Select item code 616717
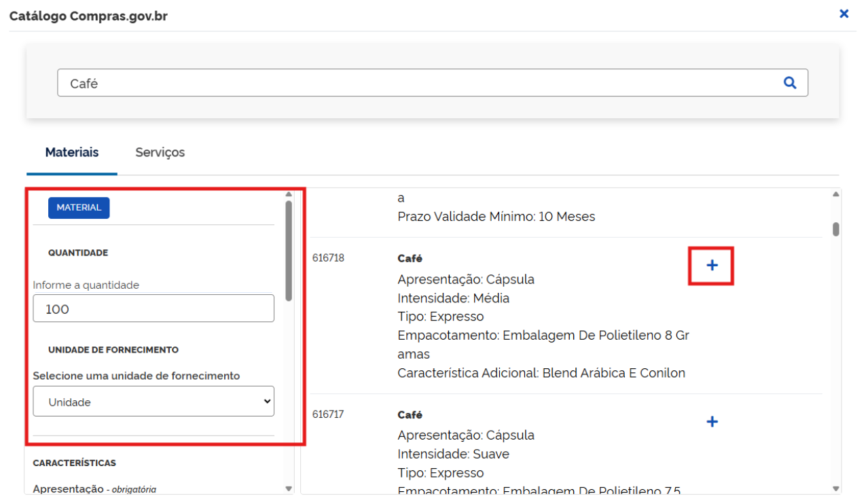868x498 pixels. (x=328, y=414)
